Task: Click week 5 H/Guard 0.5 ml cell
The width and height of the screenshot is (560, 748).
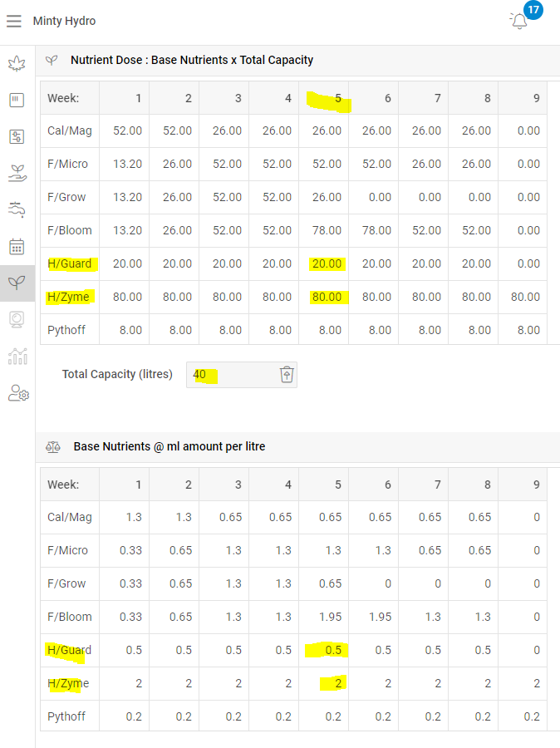Action: (333, 650)
